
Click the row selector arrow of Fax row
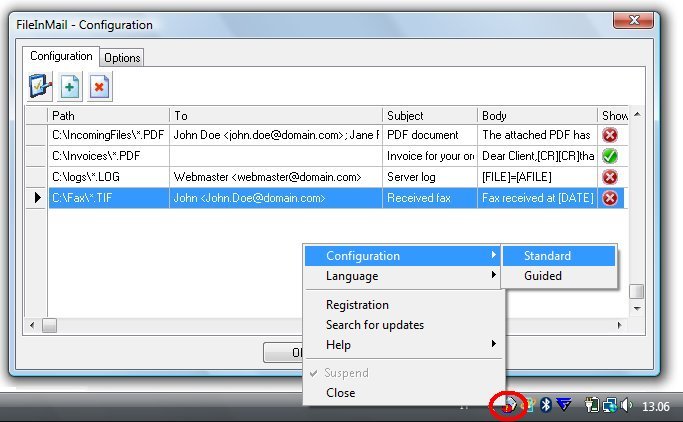37,198
